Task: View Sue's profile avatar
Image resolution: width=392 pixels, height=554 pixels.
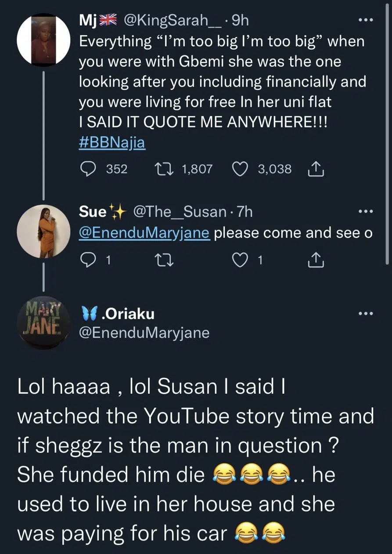Action: (x=43, y=232)
